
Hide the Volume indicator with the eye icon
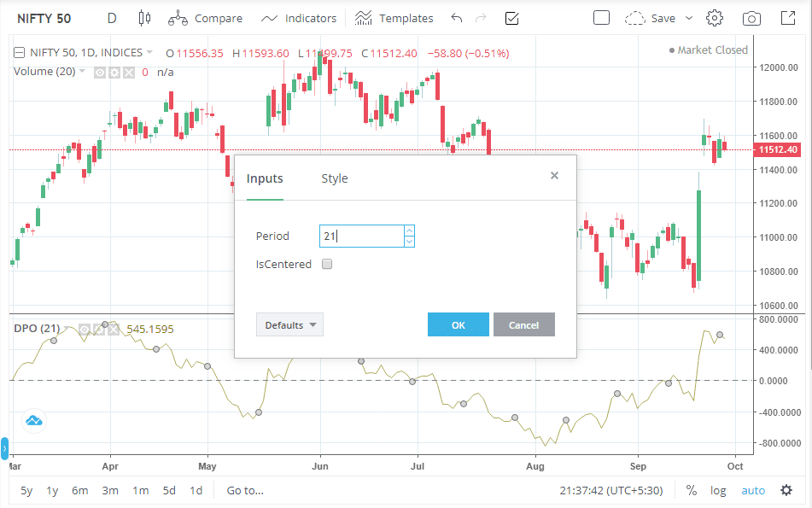(99, 73)
